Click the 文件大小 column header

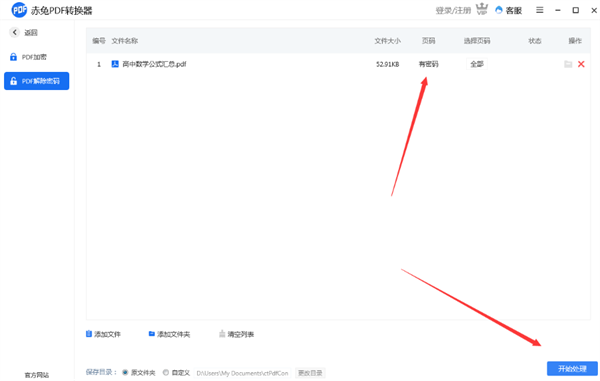[387, 41]
